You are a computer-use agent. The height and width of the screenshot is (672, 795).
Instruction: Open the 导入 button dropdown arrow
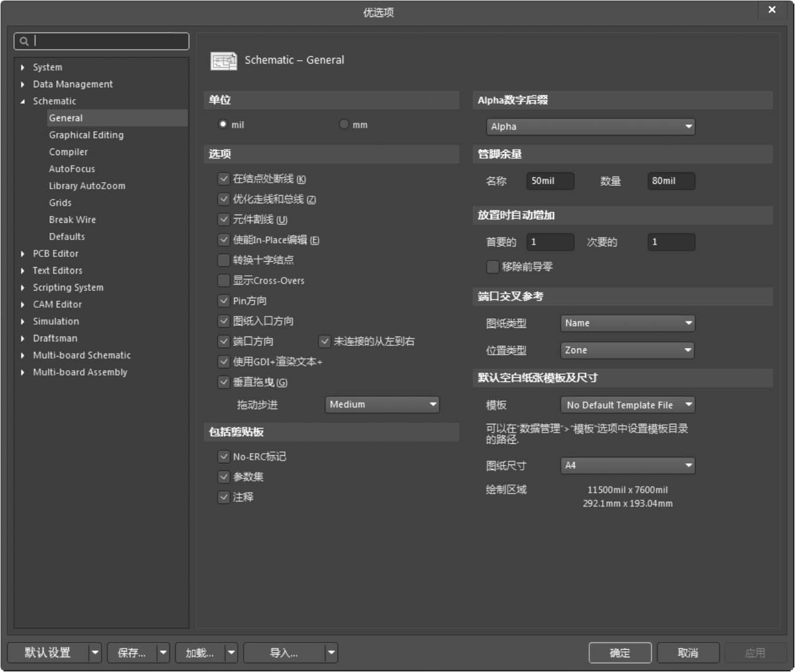pyautogui.click(x=331, y=653)
